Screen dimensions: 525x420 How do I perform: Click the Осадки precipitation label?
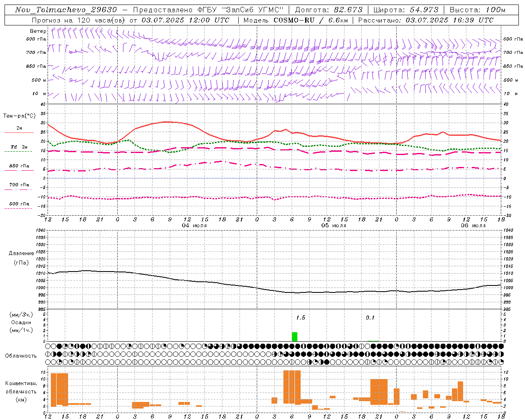21,322
